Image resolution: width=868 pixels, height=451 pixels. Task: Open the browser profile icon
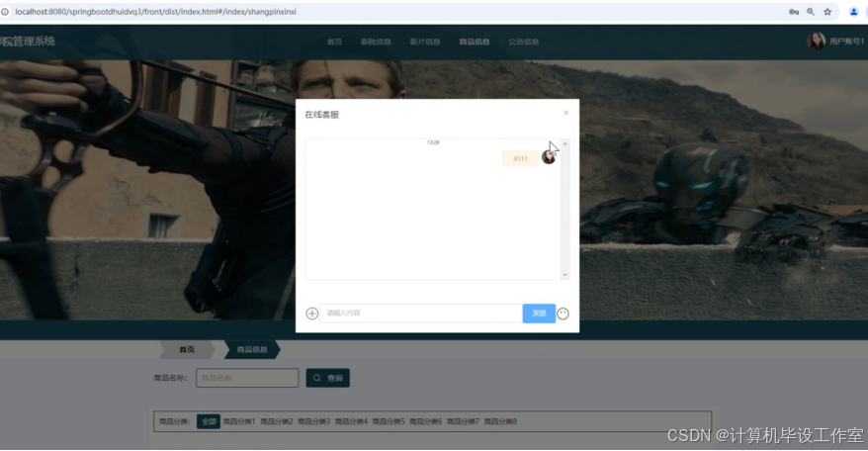click(x=853, y=12)
